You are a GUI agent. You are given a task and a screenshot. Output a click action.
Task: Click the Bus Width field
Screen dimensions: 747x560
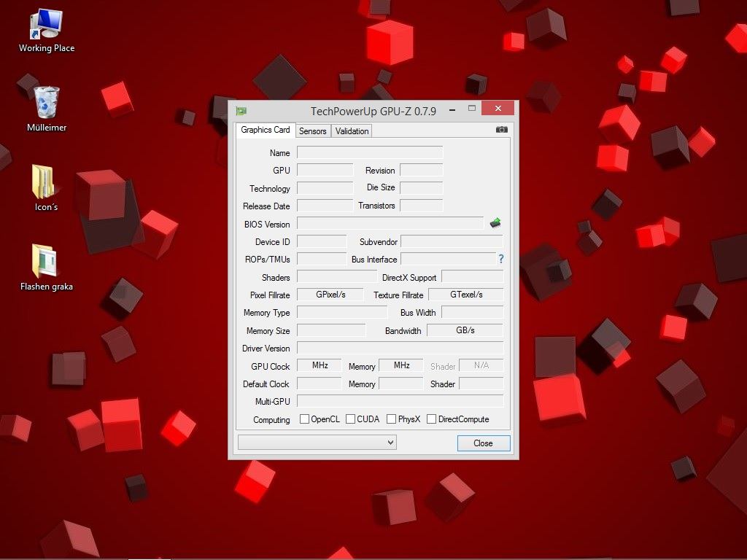pos(472,312)
